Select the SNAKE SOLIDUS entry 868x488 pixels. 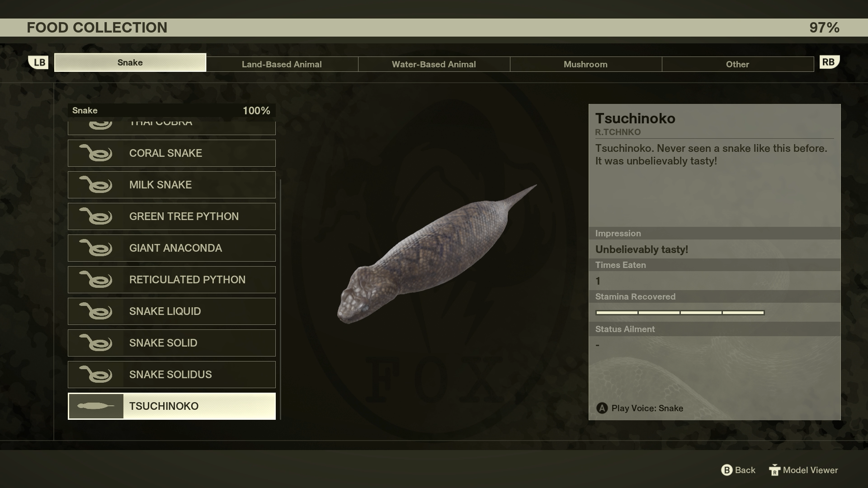coord(172,374)
